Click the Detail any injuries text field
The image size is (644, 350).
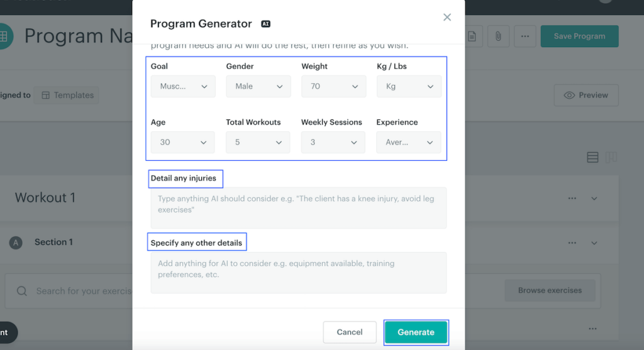point(299,207)
